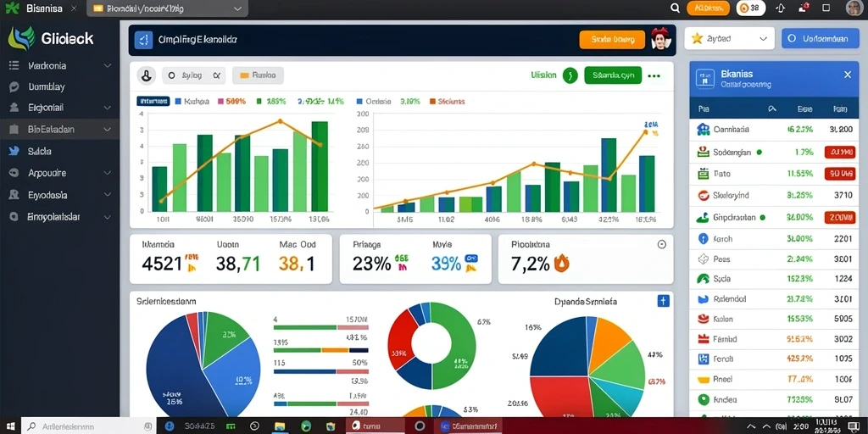
Task: Open the dropdown arrow on the second browser tab
Action: click(238, 8)
